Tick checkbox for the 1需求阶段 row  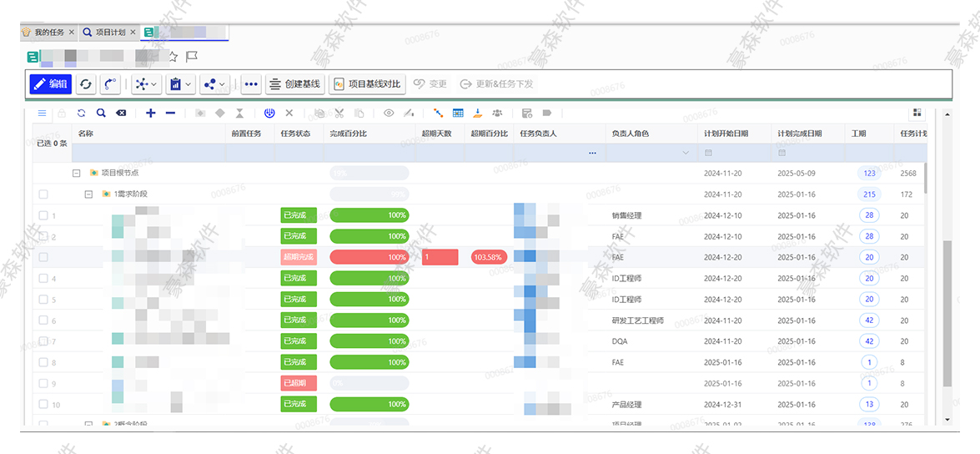43,194
